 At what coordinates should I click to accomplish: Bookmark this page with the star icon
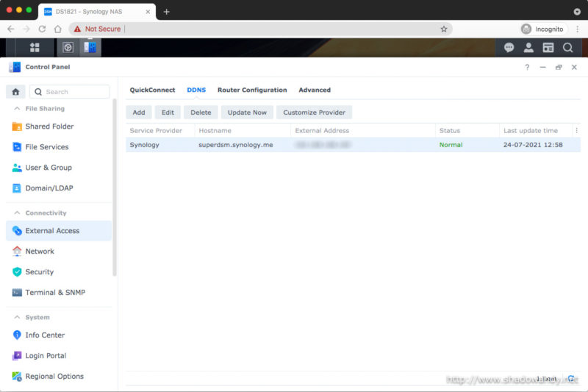pos(444,29)
